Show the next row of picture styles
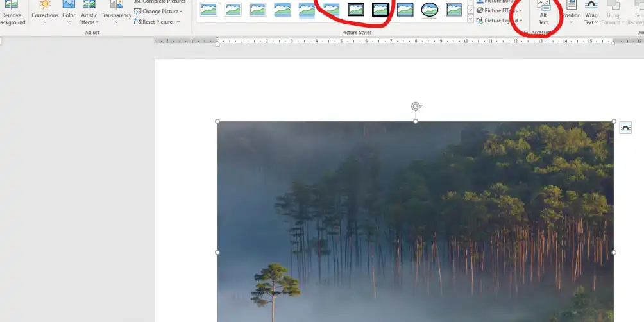Image resolution: width=644 pixels, height=322 pixels. click(471, 10)
